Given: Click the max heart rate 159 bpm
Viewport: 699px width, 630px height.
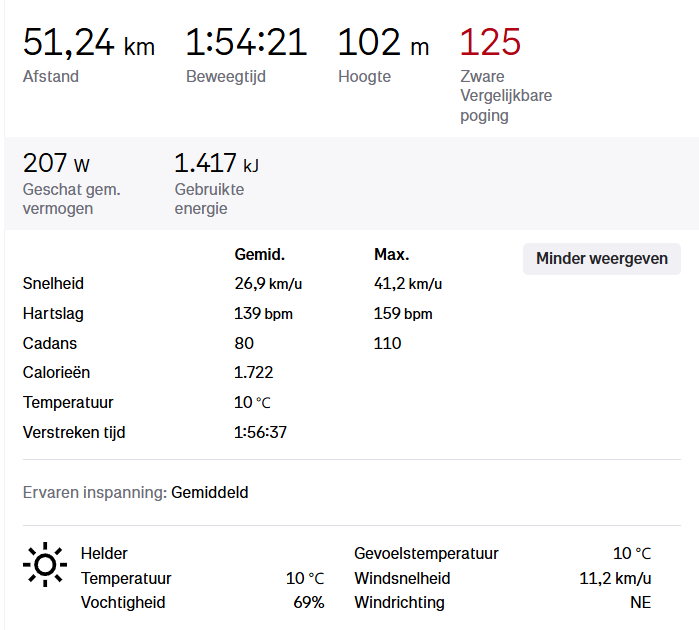Looking at the screenshot, I should pyautogui.click(x=403, y=314).
